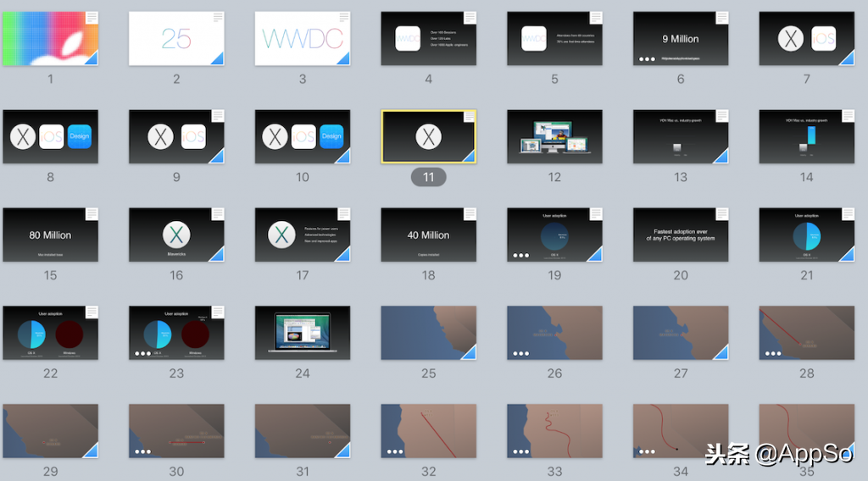Click the presenter notes icon on slide 4
Image resolution: width=868 pixels, height=481 pixels.
(x=470, y=18)
